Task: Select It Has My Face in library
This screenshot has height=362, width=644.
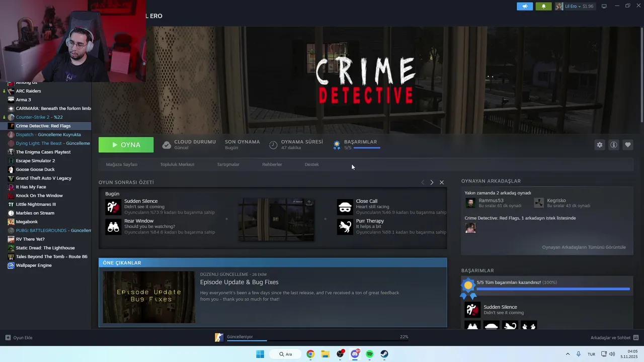Action: pos(46,187)
